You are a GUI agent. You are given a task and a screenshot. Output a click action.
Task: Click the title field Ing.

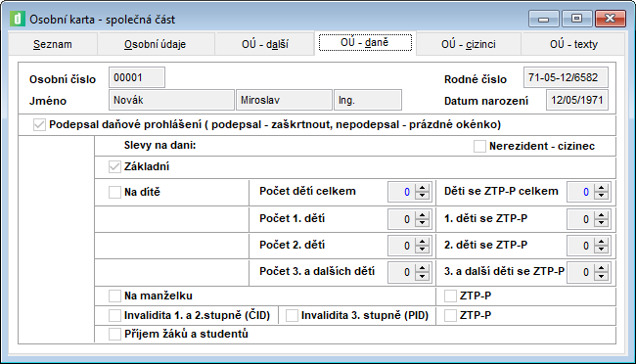(368, 100)
